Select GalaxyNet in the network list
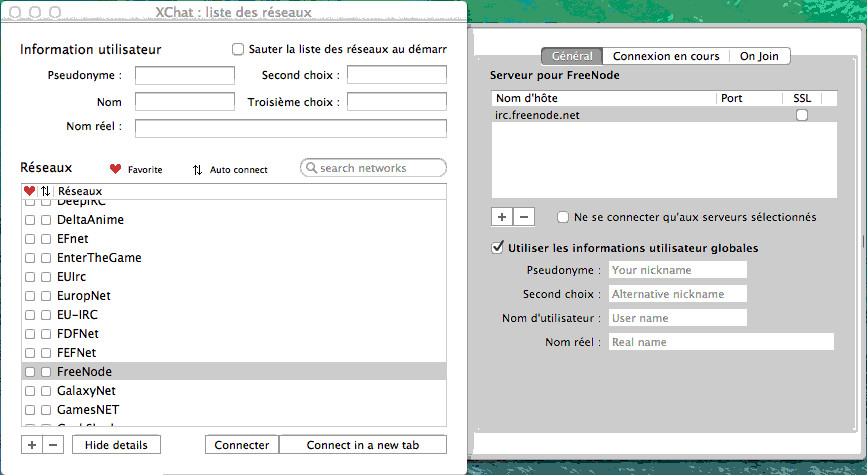This screenshot has width=867, height=475. coord(84,391)
